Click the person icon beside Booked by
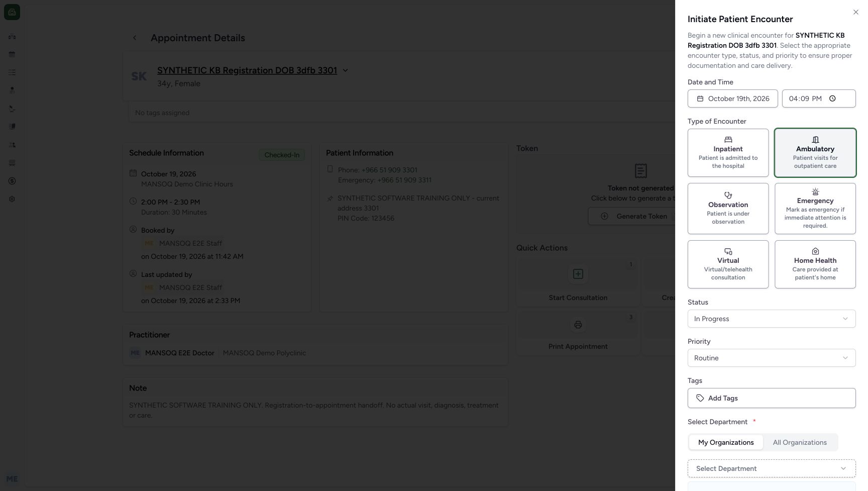 point(133,229)
